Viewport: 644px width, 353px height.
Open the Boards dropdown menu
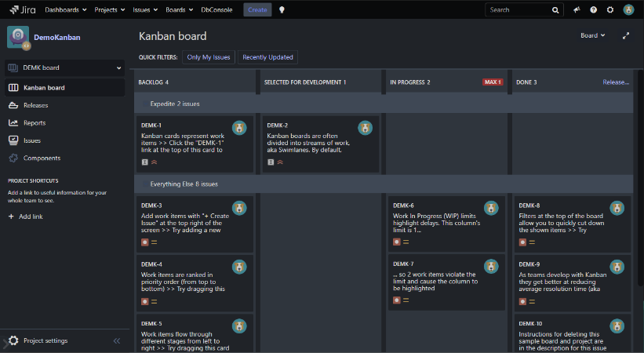179,10
